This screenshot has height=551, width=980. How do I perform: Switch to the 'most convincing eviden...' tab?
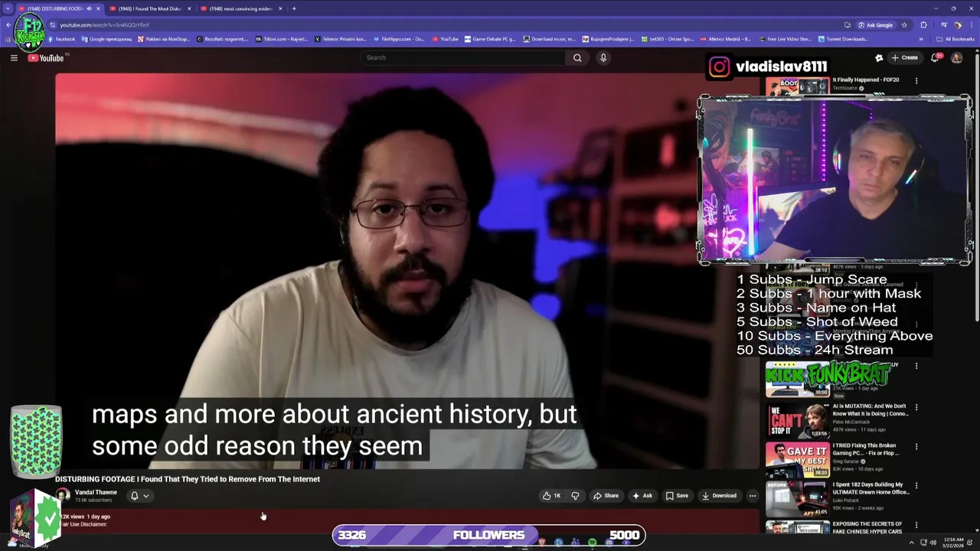[240, 8]
